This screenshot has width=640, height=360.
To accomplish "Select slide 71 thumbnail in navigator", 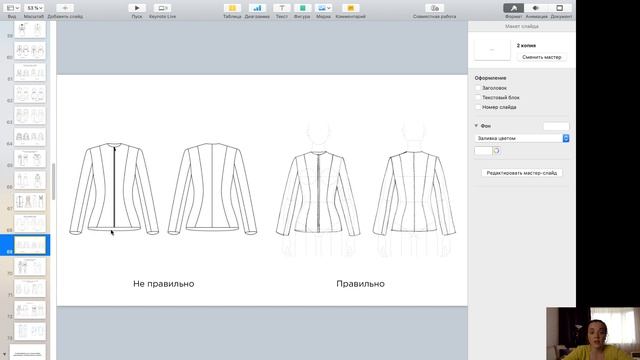I will (x=30, y=289).
